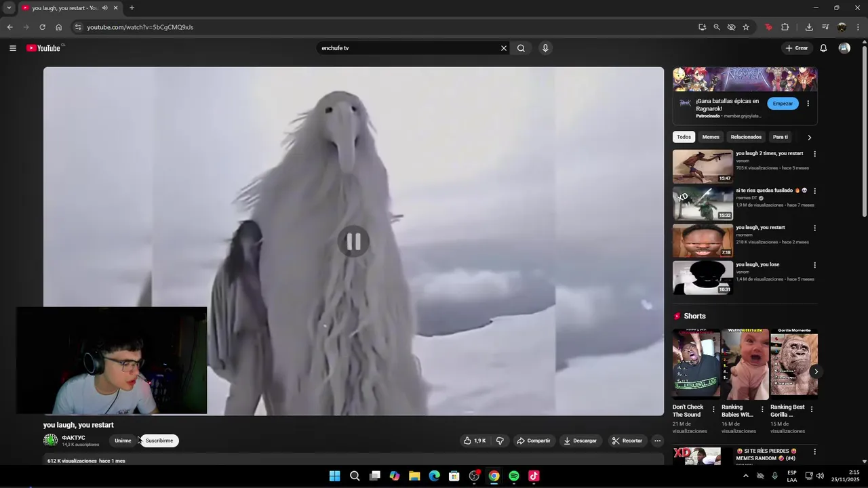Open the Recortar clip tool
This screenshot has height=488, width=868.
coord(627,441)
